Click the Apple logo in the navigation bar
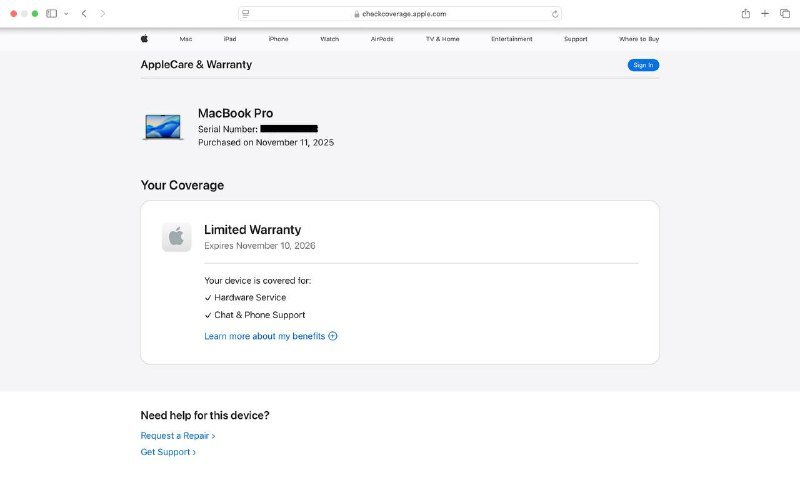The height and width of the screenshot is (500, 800). 144,38
